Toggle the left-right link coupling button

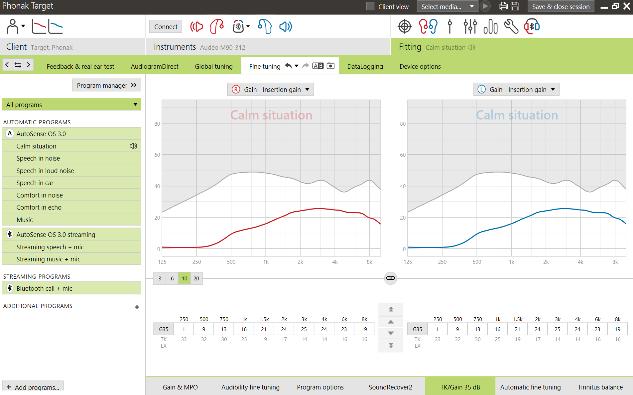point(390,278)
